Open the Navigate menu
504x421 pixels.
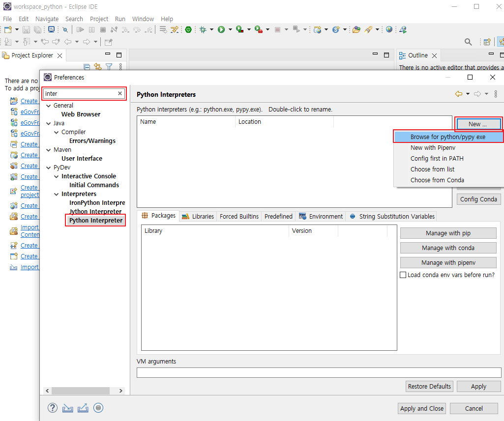pos(47,19)
